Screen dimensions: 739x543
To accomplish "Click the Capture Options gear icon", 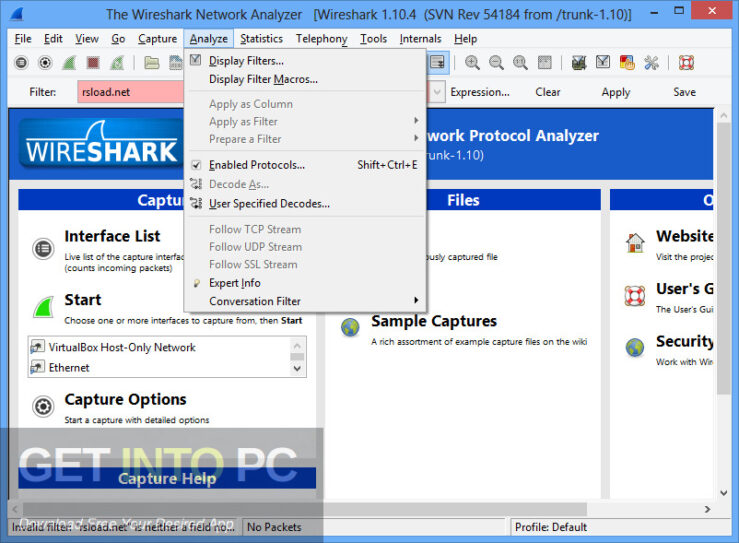I will (43, 406).
